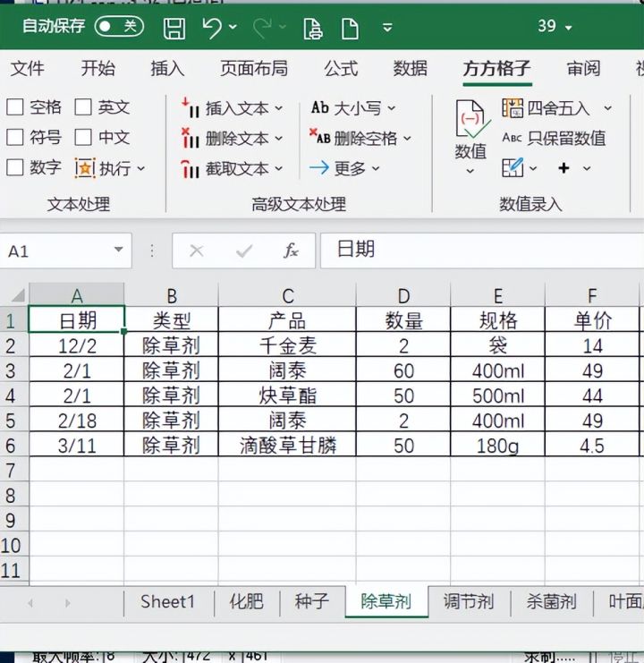Click the formula bar cancel X icon
The image size is (644, 663).
tap(197, 251)
